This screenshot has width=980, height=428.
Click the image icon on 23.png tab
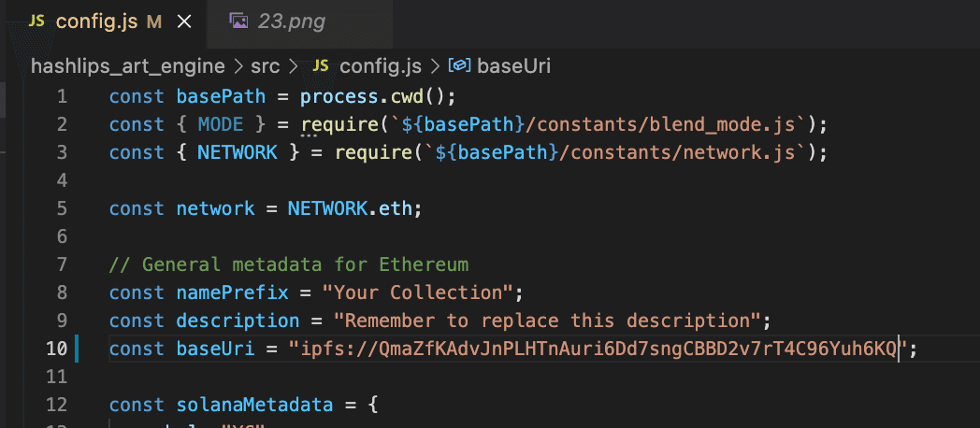click(239, 21)
